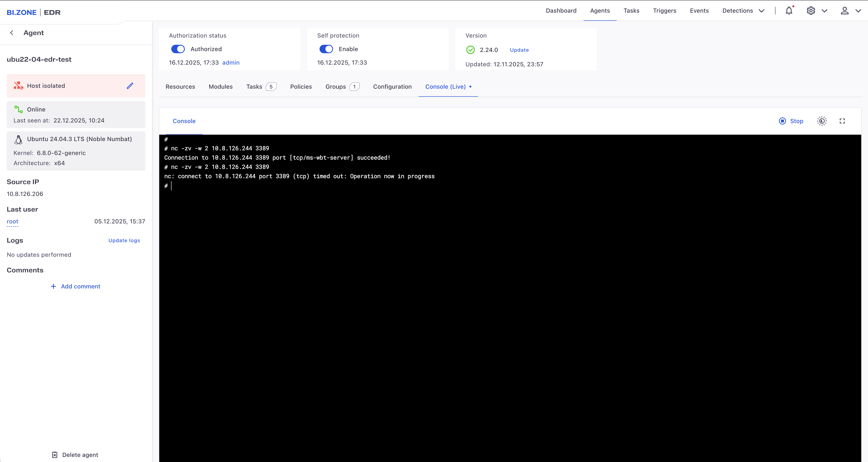Open the user account icon menu

pyautogui.click(x=844, y=10)
